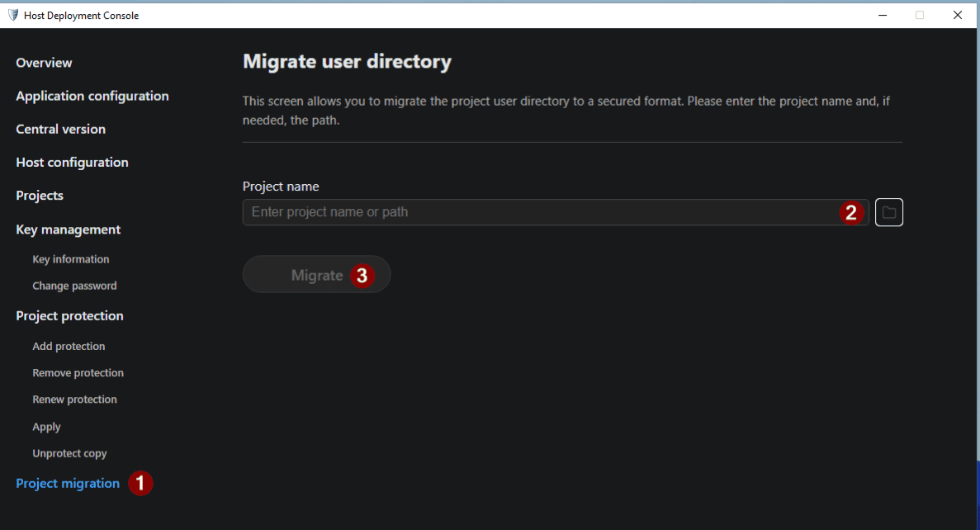Open Host configuration section
The image size is (980, 530).
click(x=72, y=162)
